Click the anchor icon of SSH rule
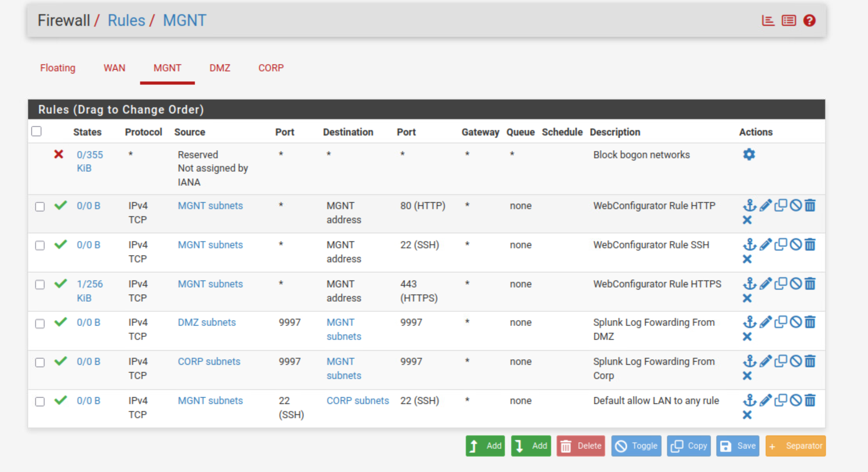 click(x=749, y=244)
